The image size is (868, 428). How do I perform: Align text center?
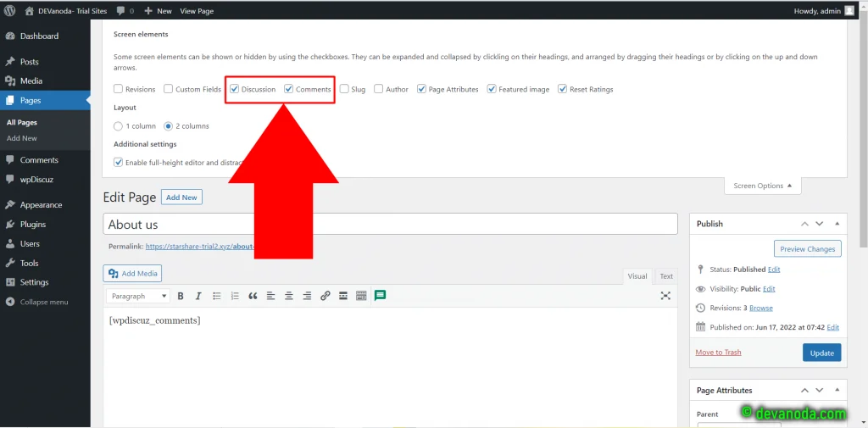pos(289,297)
